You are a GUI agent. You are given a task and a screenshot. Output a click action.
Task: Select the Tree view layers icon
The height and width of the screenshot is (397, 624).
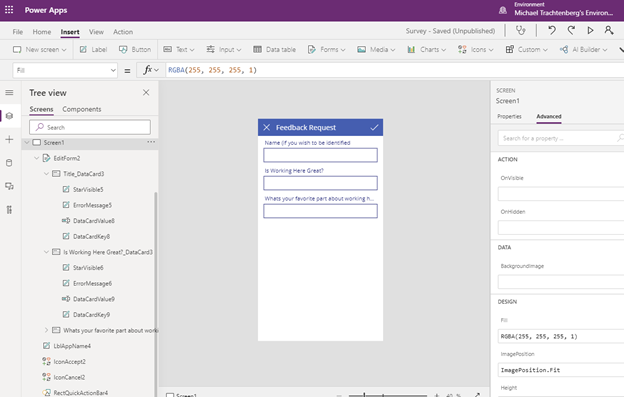pos(9,116)
